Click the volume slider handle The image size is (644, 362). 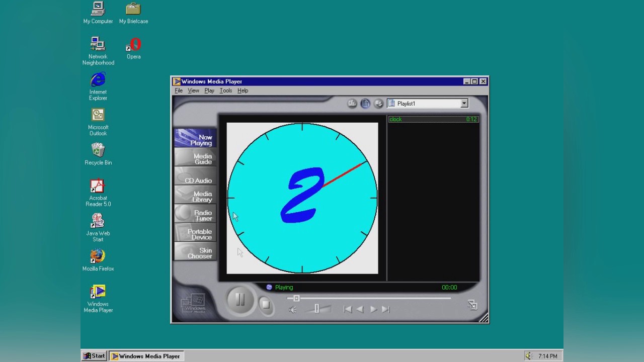(x=316, y=309)
